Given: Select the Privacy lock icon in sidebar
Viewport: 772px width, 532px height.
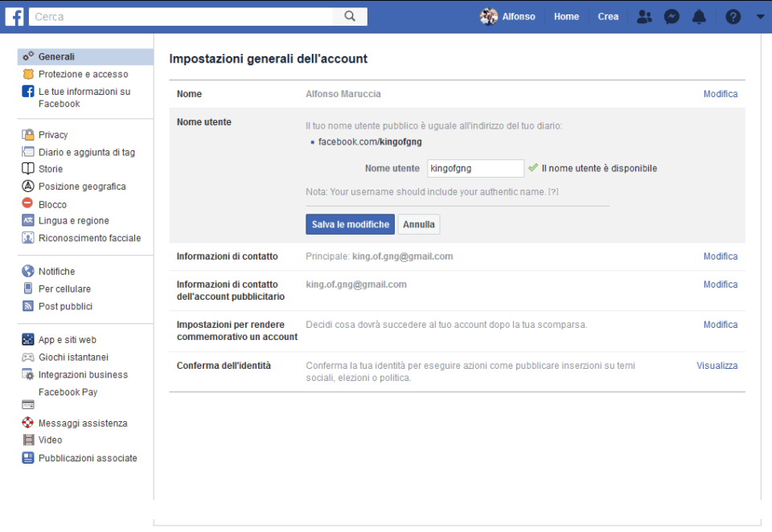Looking at the screenshot, I should [x=28, y=135].
